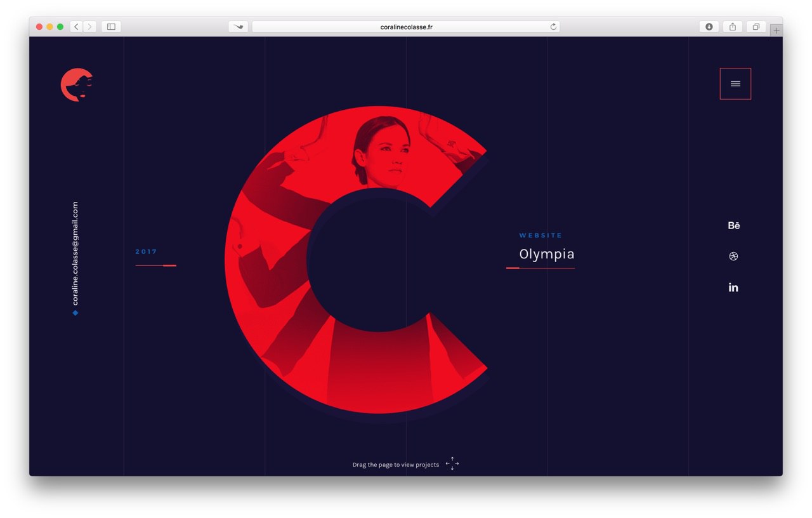Image resolution: width=812 pixels, height=518 pixels.
Task: Click 'Drag the page to view projects' text
Action: click(396, 465)
